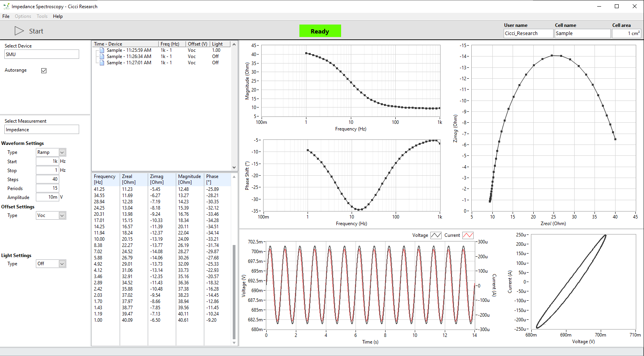
Task: Click the current vs voltage Lissajous plot
Action: tap(583, 282)
